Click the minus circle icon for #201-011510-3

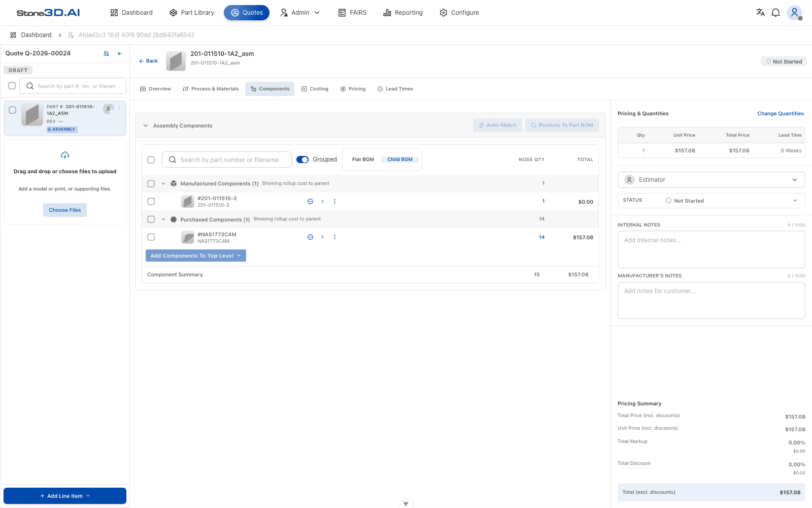coord(310,202)
